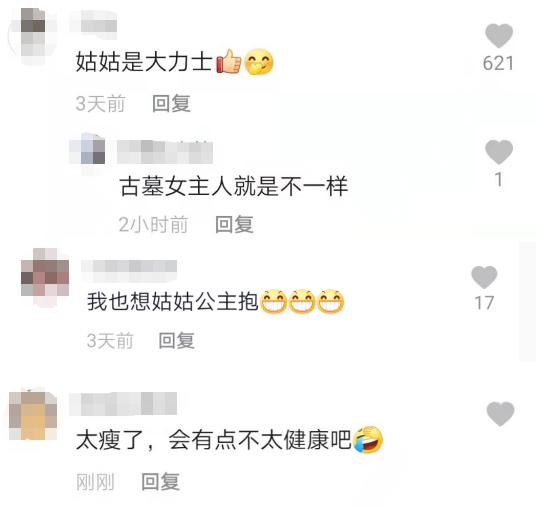Select comment text "太瘦了，会有点不太健康吧"
Screen dimensions: 536x506
click(x=214, y=440)
